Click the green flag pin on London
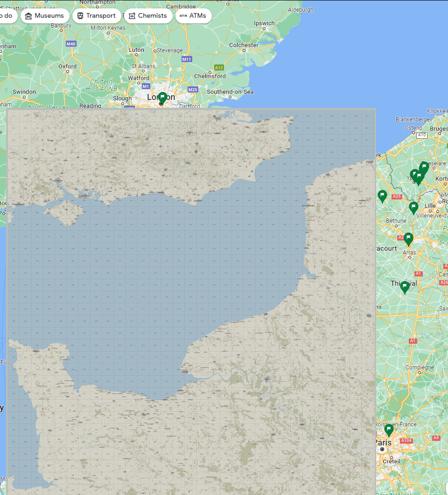Screen dimensions: 448x495 coord(162,98)
